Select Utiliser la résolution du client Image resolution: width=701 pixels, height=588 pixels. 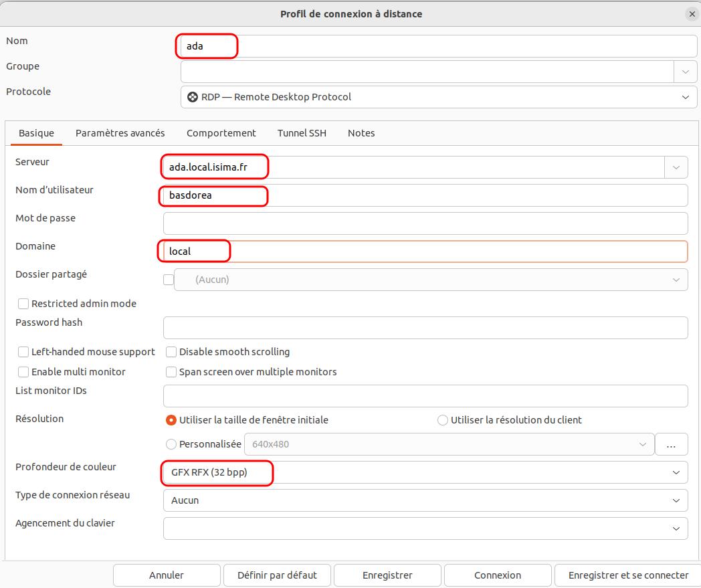click(443, 420)
